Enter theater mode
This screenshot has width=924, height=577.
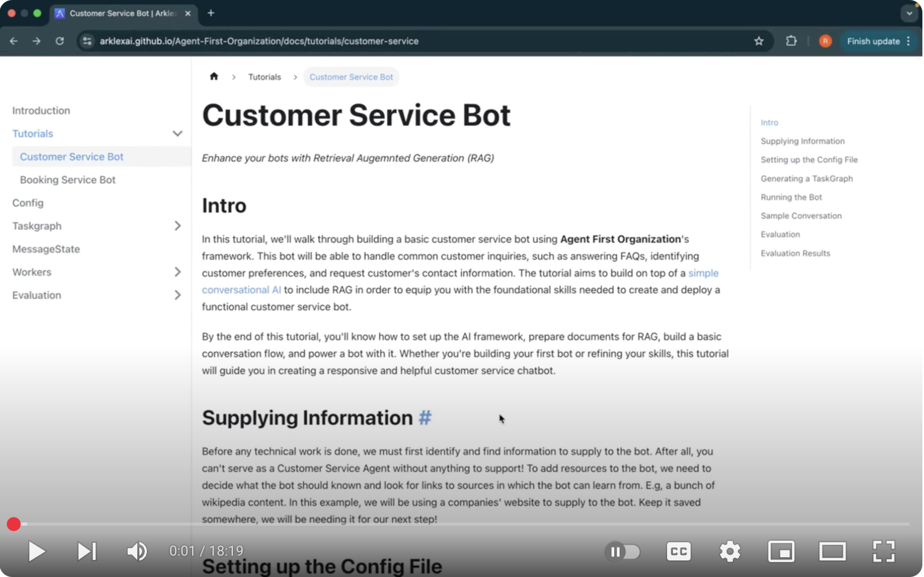tap(833, 551)
